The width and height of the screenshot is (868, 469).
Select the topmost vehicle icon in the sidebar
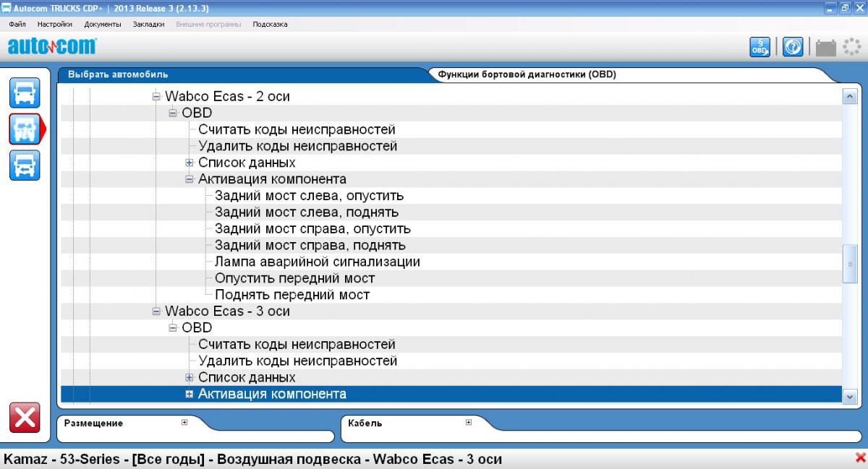(x=25, y=92)
